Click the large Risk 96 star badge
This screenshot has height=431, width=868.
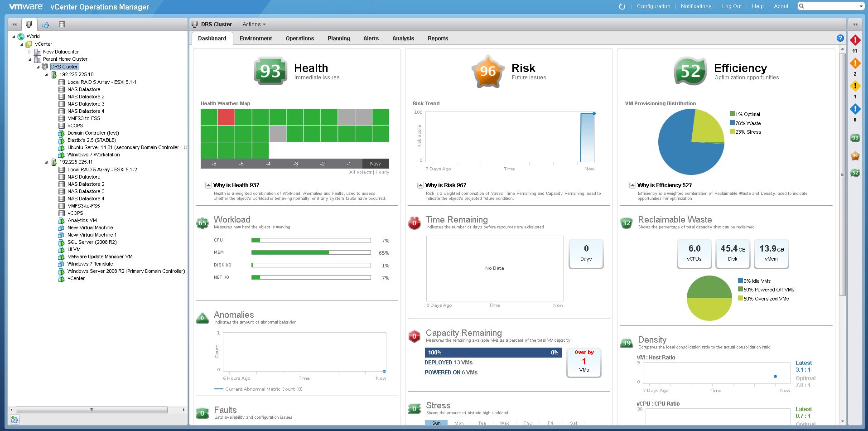(x=487, y=71)
